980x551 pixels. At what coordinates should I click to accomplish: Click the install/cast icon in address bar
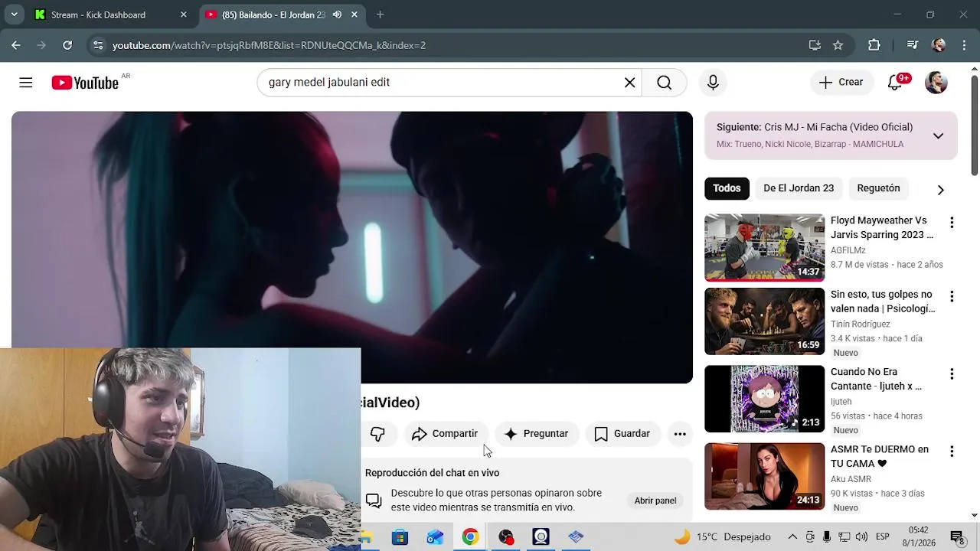tap(815, 45)
